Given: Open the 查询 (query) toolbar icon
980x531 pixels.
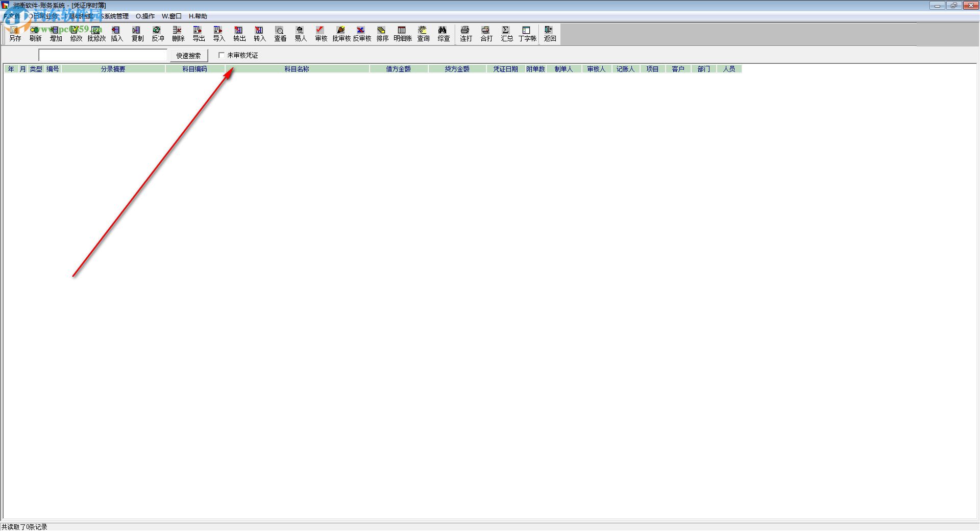Looking at the screenshot, I should tap(423, 34).
